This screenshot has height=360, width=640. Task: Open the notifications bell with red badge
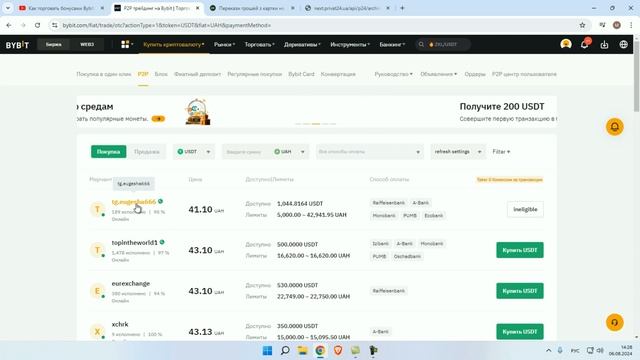pos(585,44)
